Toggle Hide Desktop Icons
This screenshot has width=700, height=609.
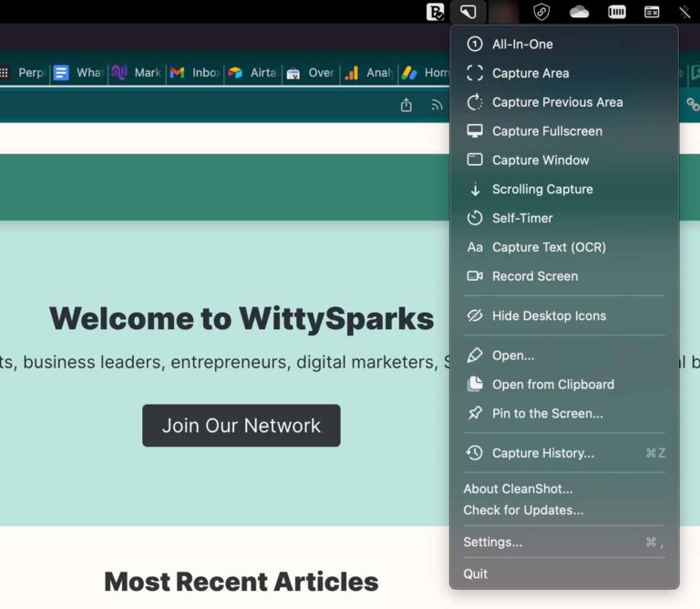(564, 316)
